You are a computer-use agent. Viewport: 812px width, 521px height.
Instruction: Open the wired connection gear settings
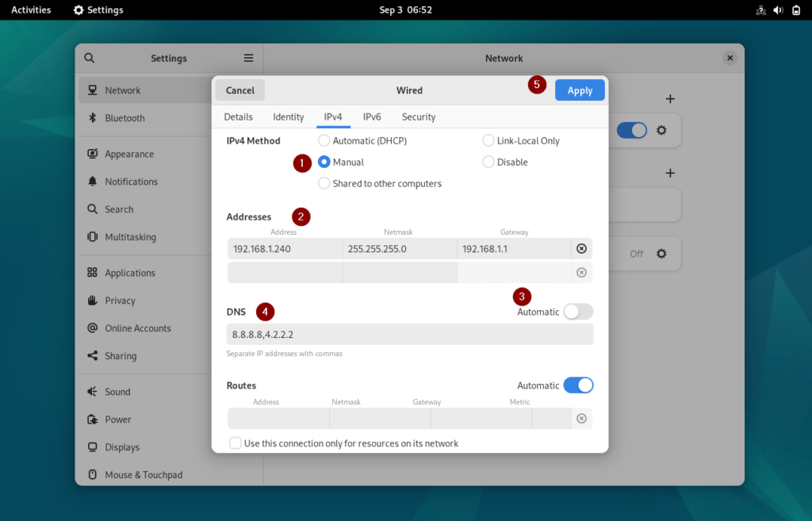(x=663, y=129)
